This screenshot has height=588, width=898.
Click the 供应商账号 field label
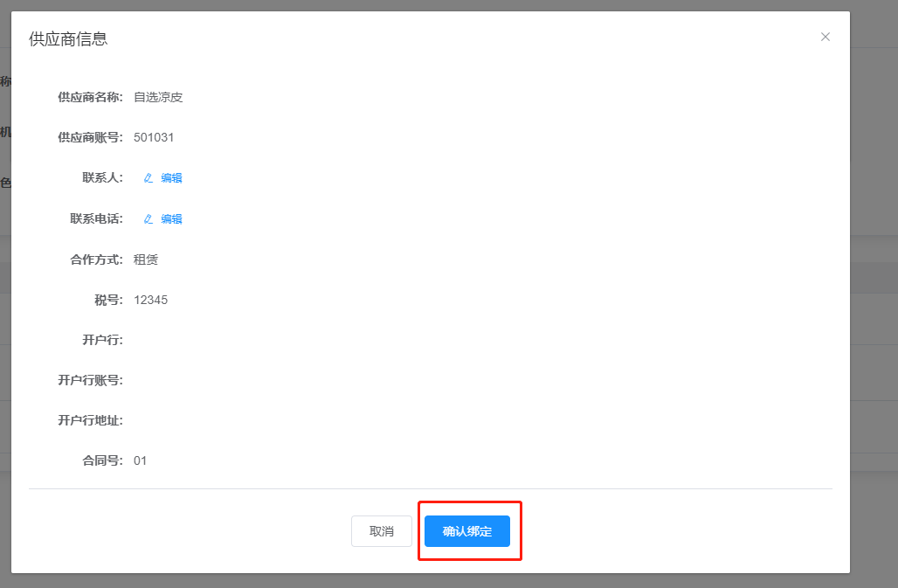pyautogui.click(x=90, y=137)
